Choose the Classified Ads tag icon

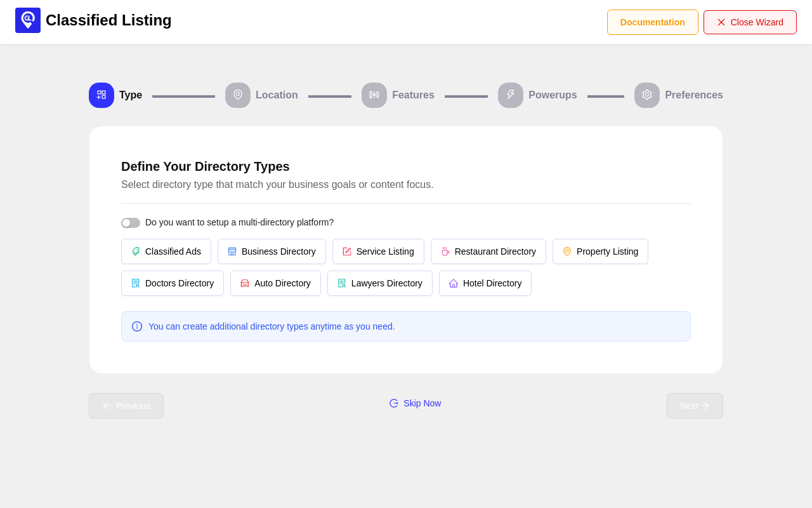[136, 251]
